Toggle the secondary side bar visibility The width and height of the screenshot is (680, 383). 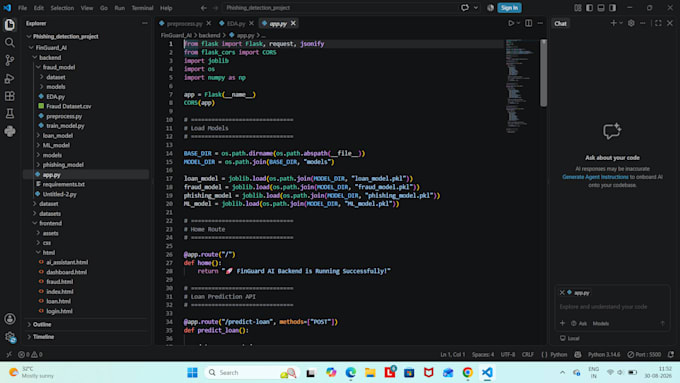[612, 8]
